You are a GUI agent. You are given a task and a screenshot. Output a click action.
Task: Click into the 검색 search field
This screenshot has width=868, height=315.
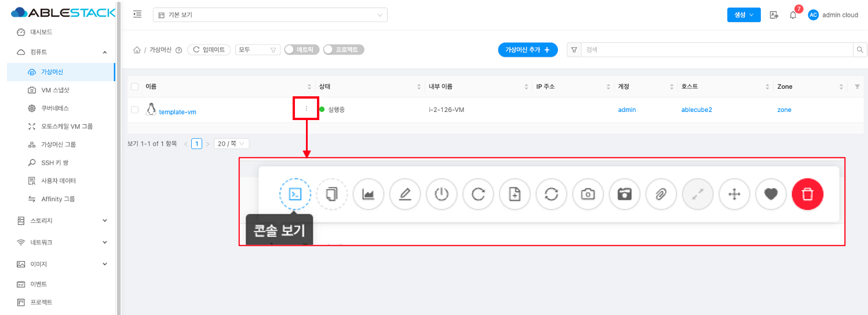[x=717, y=50]
